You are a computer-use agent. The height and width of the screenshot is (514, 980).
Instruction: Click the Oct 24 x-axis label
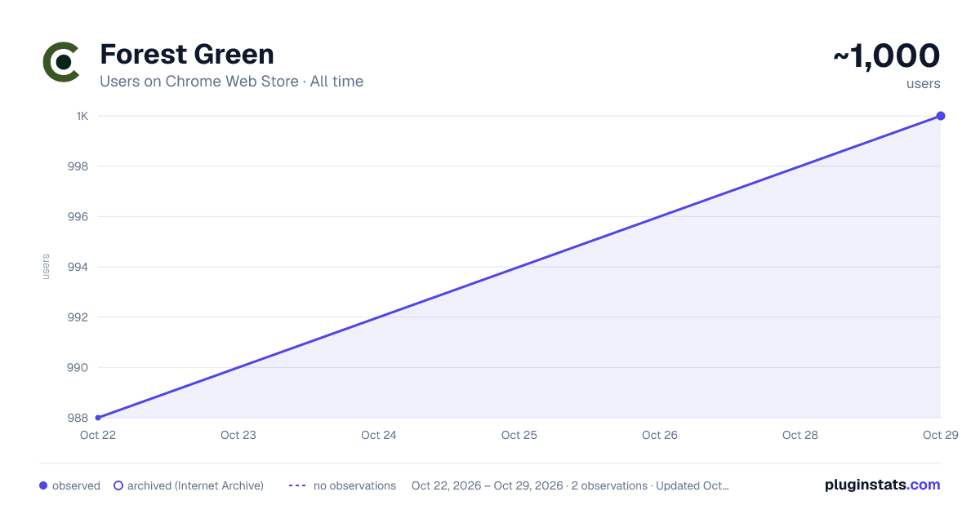379,435
